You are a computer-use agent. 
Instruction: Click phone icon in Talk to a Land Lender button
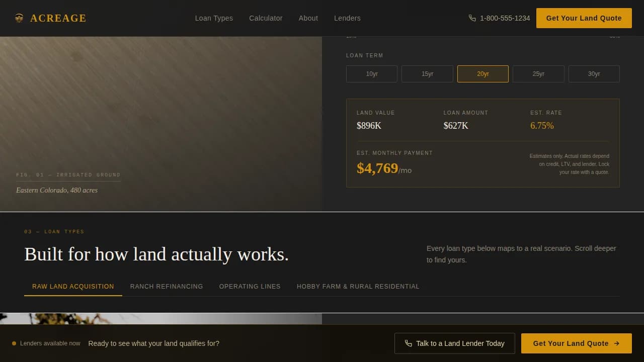[409, 343]
